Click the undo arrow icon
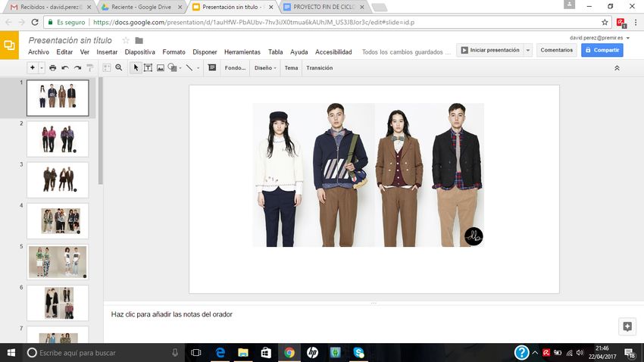The width and height of the screenshot is (644, 362). 65,67
